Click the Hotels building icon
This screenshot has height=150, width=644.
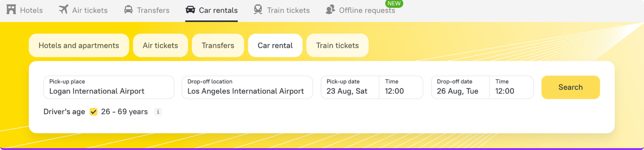[x=11, y=10]
